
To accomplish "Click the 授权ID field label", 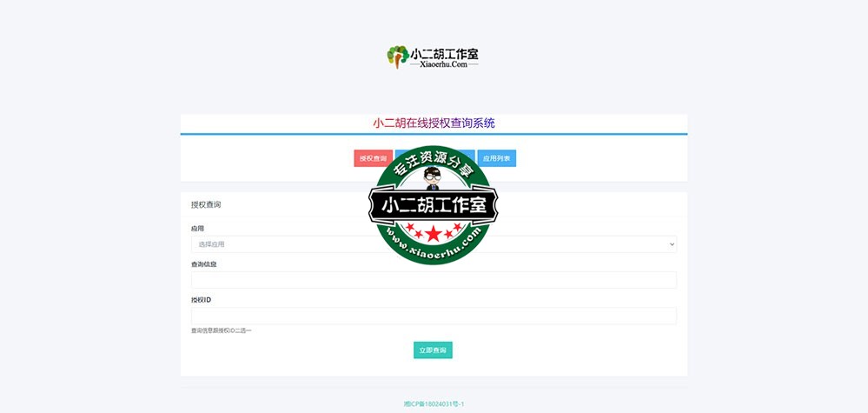I will click(201, 300).
